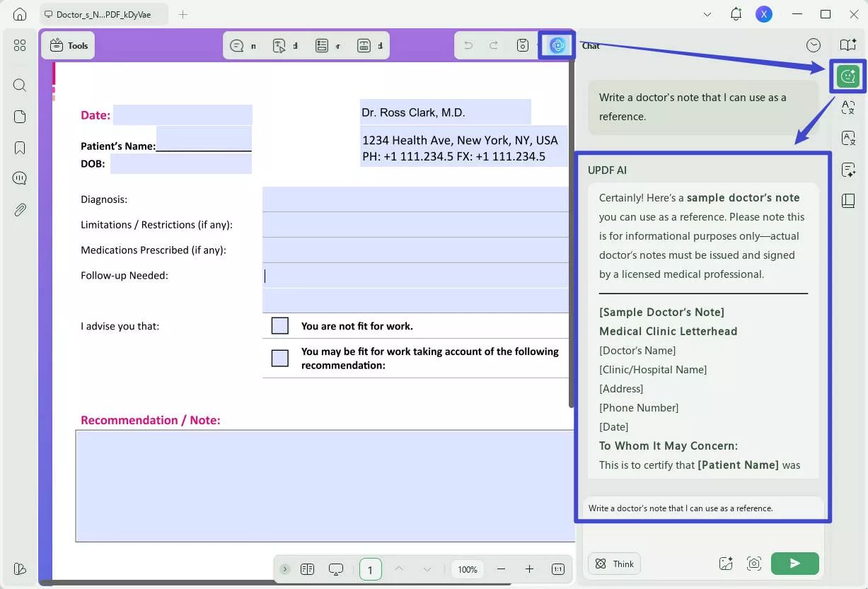Click the page number box

click(x=370, y=569)
